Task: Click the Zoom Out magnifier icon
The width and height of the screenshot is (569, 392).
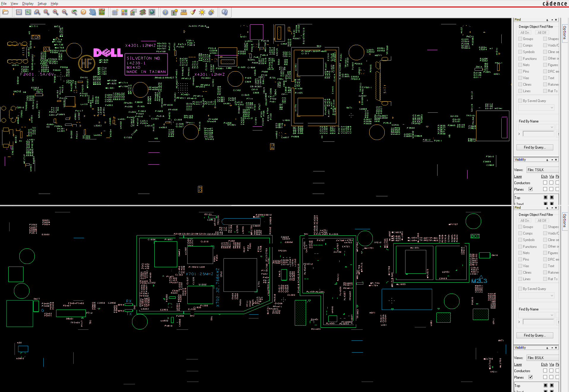Action: point(65,12)
